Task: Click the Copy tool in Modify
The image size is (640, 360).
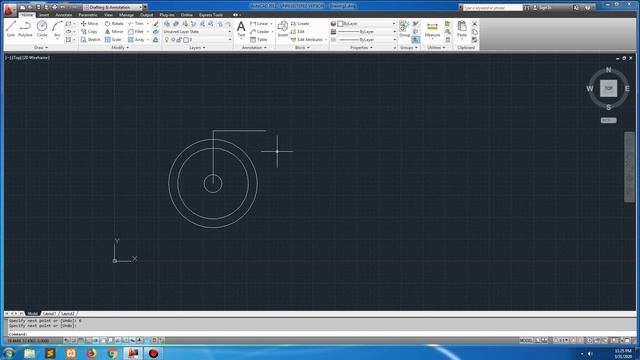Action: tap(89, 31)
